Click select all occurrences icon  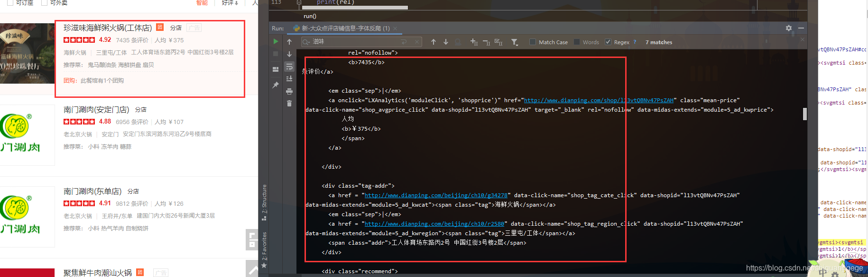click(x=499, y=42)
